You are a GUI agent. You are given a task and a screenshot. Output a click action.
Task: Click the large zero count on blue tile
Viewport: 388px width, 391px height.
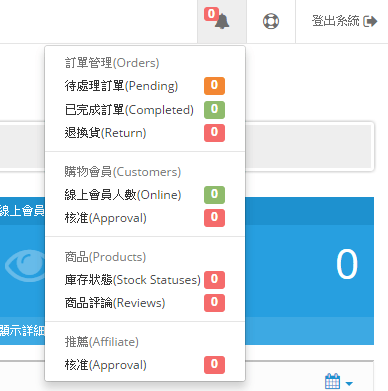(x=347, y=264)
